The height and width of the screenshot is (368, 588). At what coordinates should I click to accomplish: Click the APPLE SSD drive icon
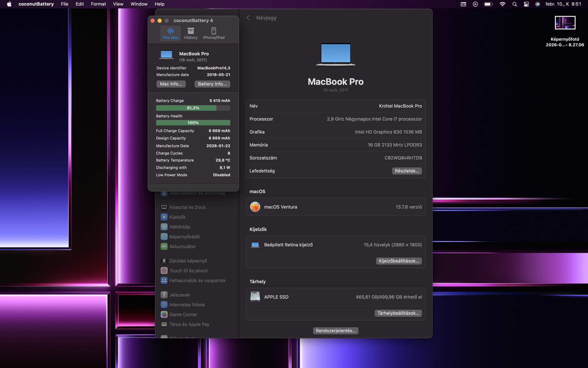tap(255, 297)
